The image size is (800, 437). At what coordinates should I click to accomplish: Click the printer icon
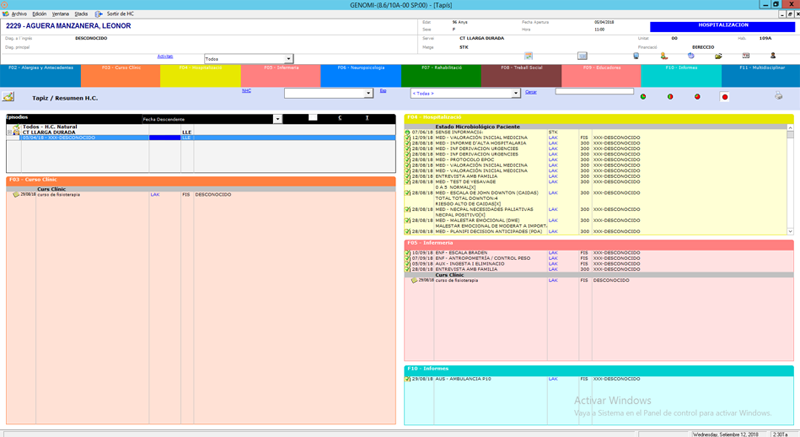[x=779, y=96]
